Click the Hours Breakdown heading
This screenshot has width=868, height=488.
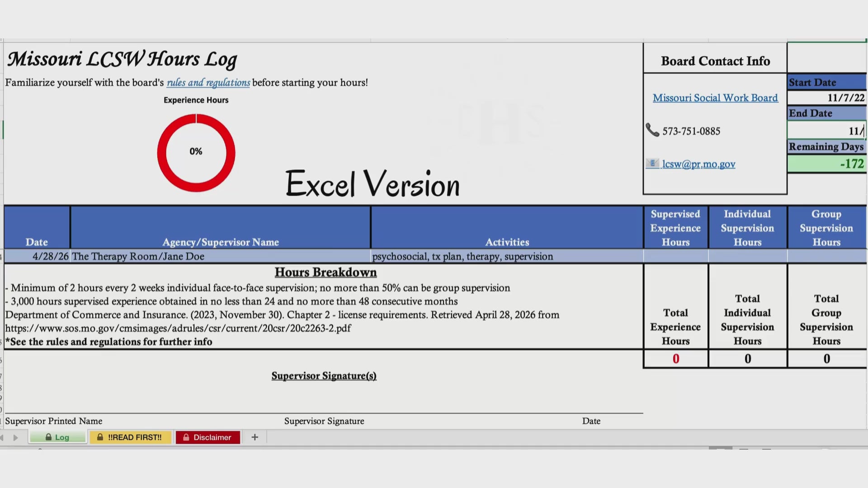click(x=325, y=272)
